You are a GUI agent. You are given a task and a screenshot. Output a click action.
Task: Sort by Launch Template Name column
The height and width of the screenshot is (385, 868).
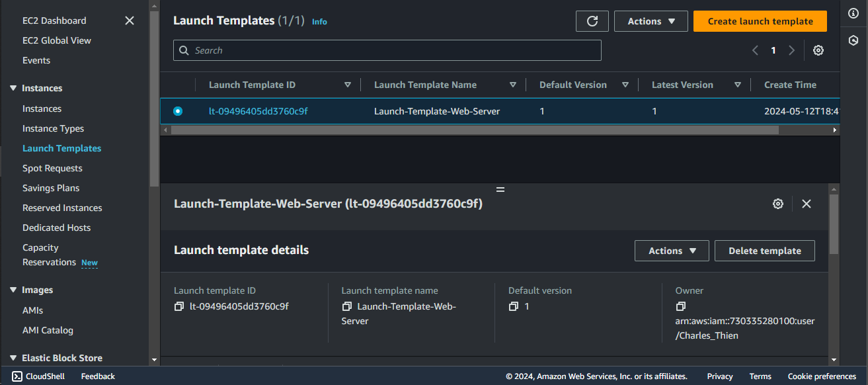[x=513, y=85]
